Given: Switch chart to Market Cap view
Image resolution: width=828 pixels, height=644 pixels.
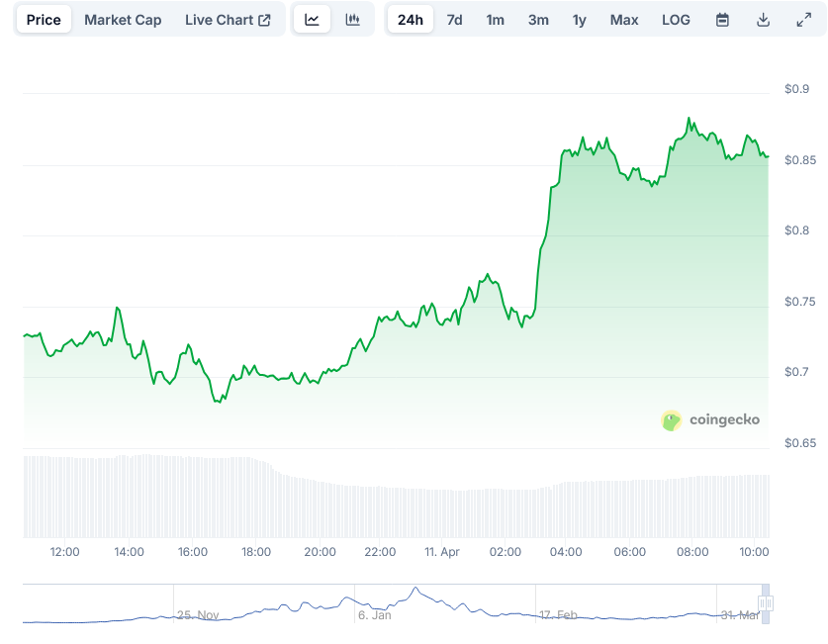Looking at the screenshot, I should coord(123,19).
